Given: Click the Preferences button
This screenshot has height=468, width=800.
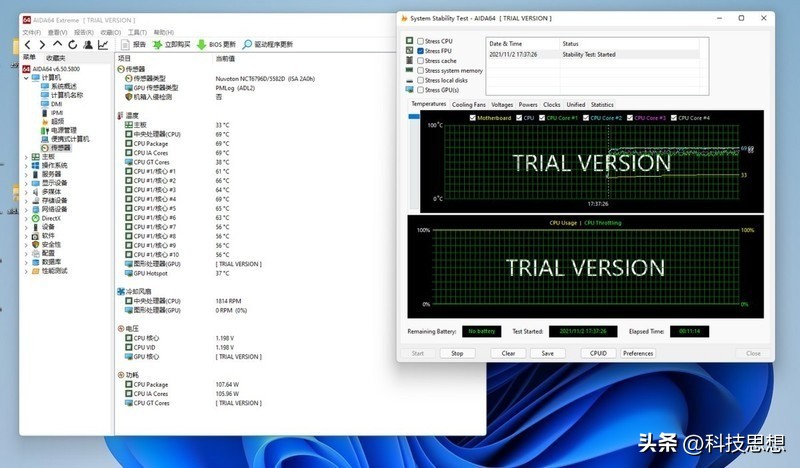Looking at the screenshot, I should click(x=638, y=353).
